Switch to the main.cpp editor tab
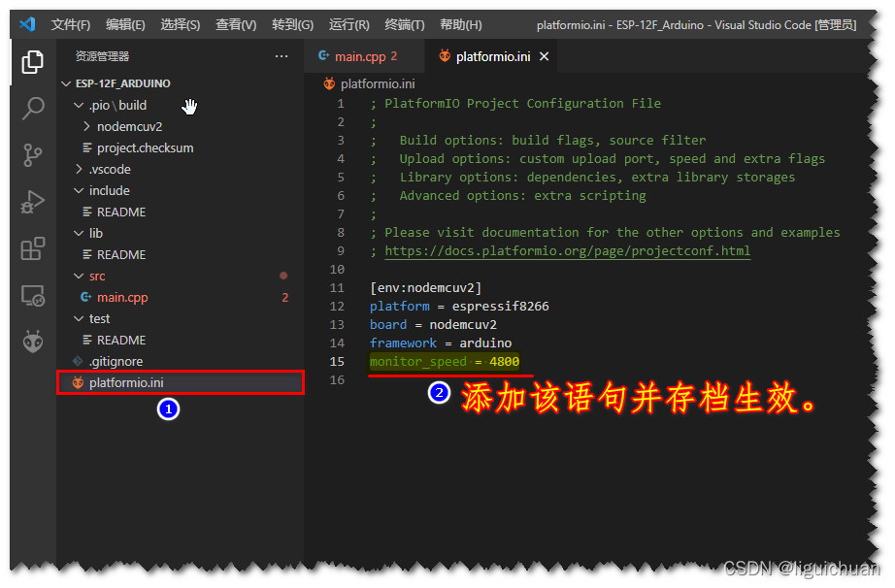The image size is (895, 588). 364,56
